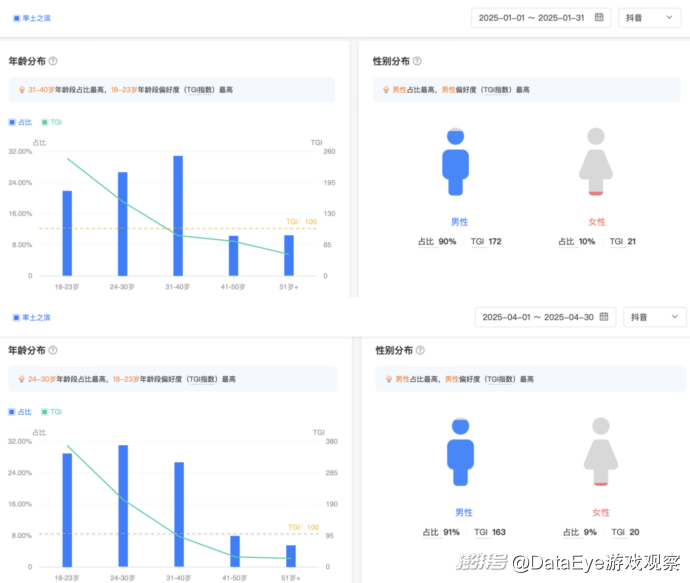The height and width of the screenshot is (583, 690).
Task: Click the 占比 90% value
Action: tap(437, 242)
